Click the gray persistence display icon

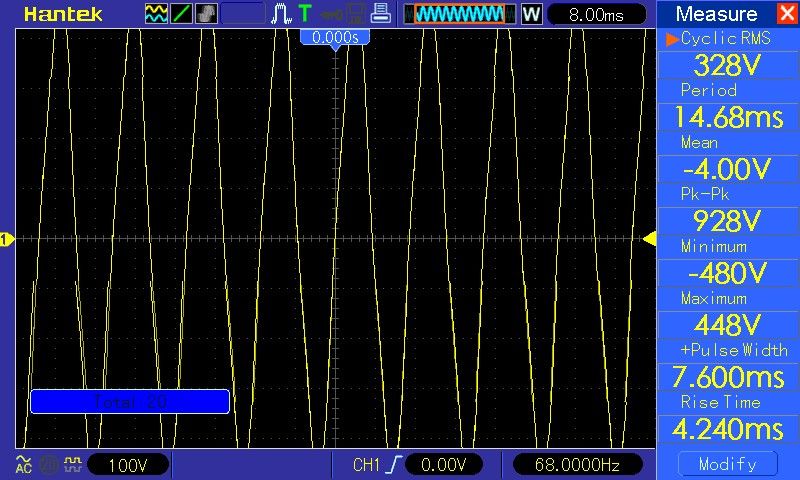coord(206,14)
